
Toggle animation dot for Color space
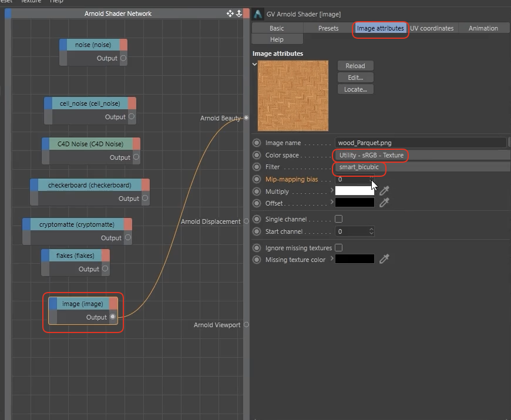(x=257, y=155)
